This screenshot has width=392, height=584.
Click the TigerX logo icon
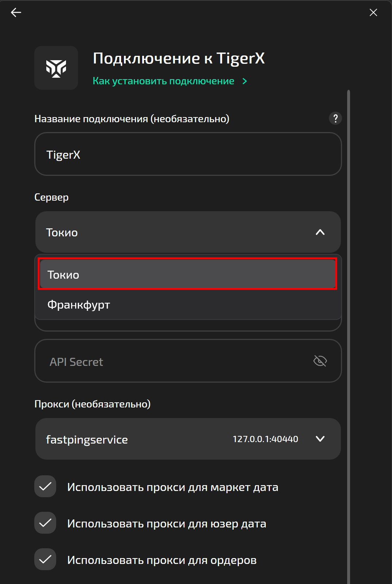coord(56,68)
